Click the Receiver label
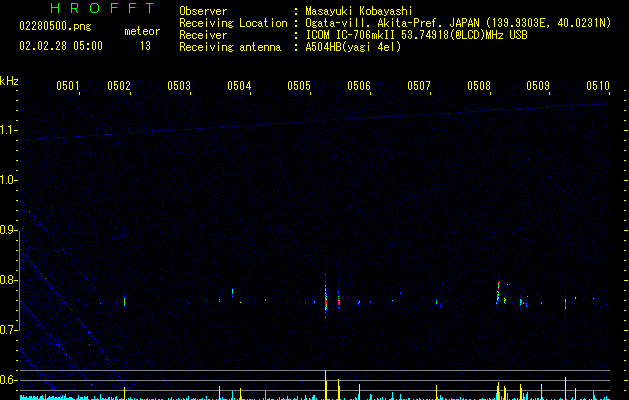This screenshot has height=400, width=629. tap(203, 35)
